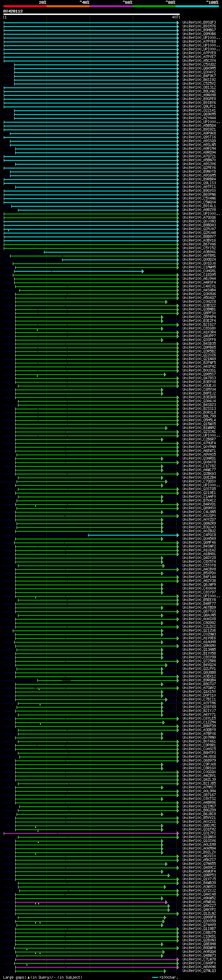Click the UniRef100_B9GPE9 label
Image resolution: width=222 pixels, height=980 pixels.
[199, 99]
